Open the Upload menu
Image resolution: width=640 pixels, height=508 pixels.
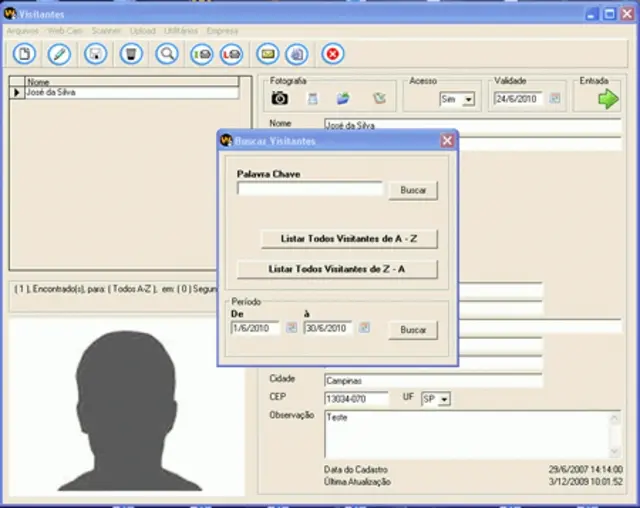click(143, 31)
